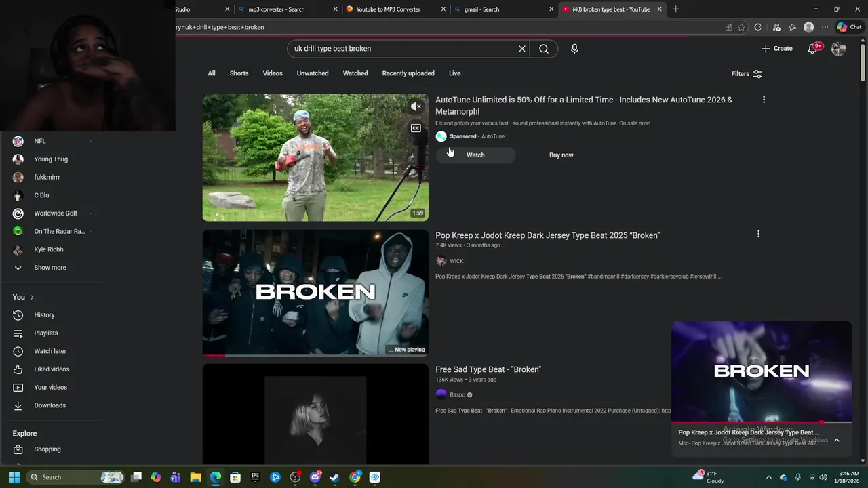Start voice search with microphone icon
868x488 pixels.
click(x=574, y=49)
